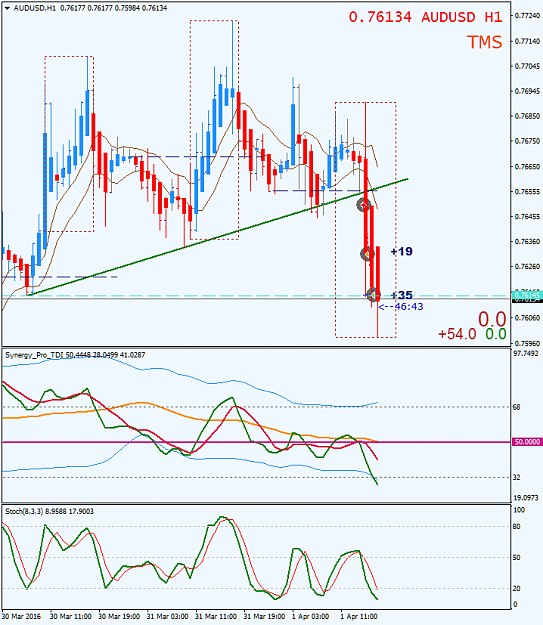Select the OHLC values 0.76177 0.76177 0.75984 0.76134
Image resolution: width=543 pixels, height=625 pixels.
pyautogui.click(x=114, y=8)
